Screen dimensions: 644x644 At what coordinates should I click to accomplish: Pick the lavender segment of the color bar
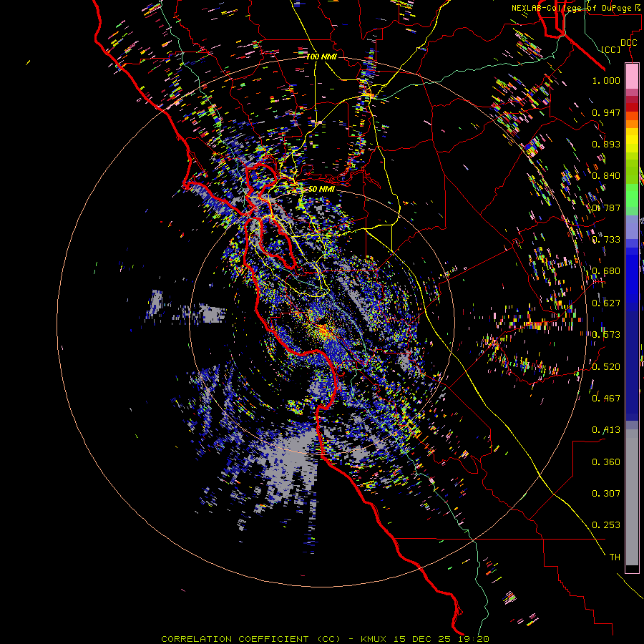pos(632,227)
